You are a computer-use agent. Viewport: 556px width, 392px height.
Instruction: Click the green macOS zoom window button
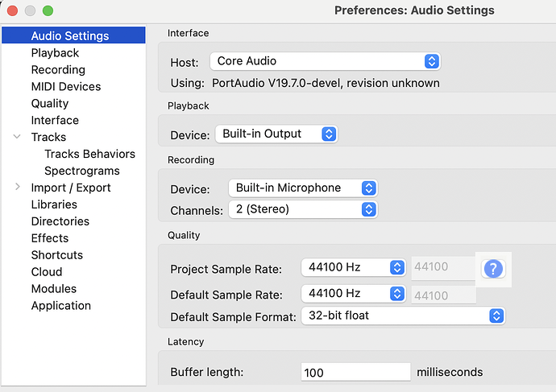pos(48,11)
